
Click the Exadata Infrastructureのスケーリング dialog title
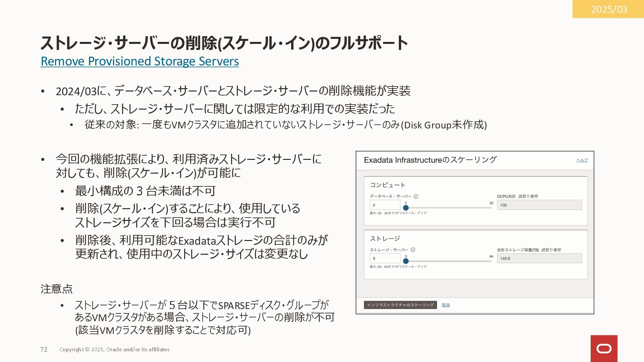click(430, 160)
